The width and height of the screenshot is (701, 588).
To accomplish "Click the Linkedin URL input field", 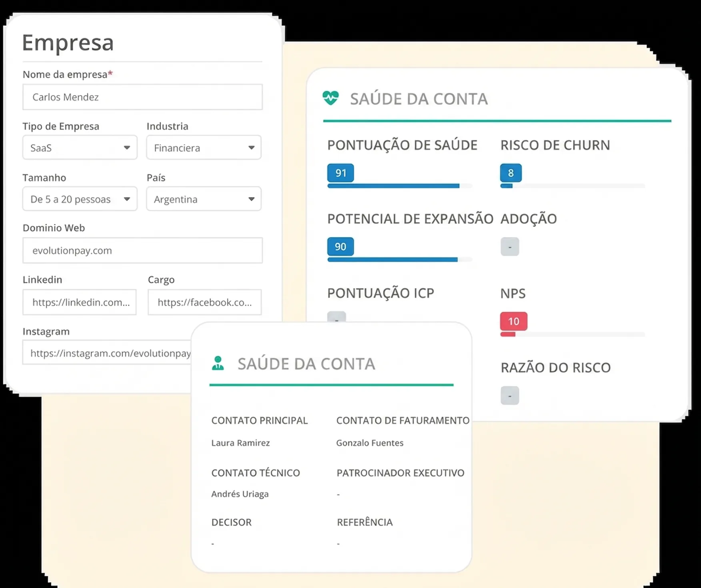I will [x=80, y=302].
